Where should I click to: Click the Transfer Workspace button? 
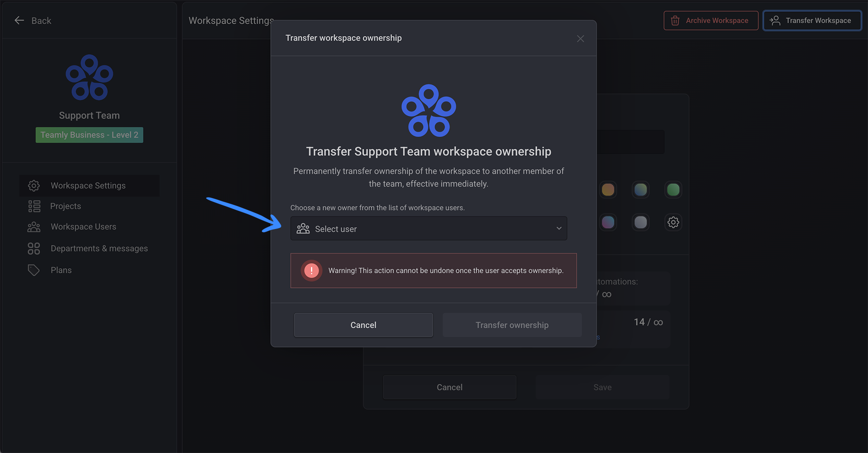pos(812,20)
